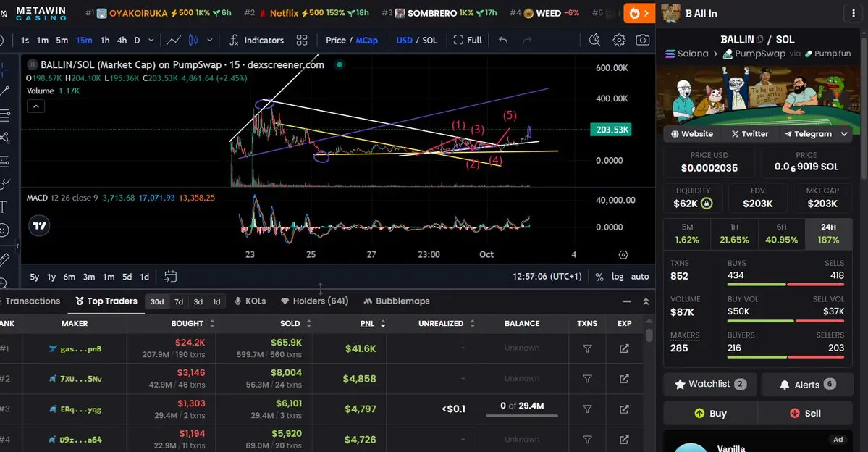Select the 30d top traders period
868x452 pixels.
(157, 301)
